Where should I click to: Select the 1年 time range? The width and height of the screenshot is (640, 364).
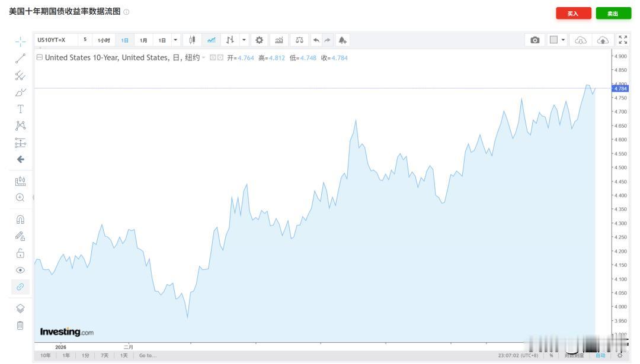tap(66, 356)
